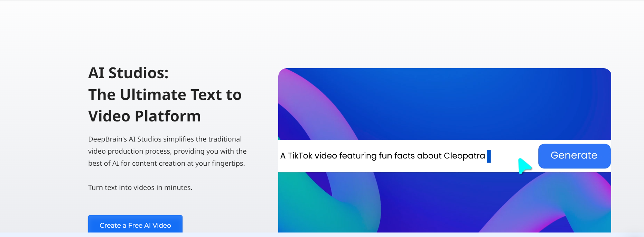
Task: Select the 'AI Studios: The Ultimate Text to Video Platform' heading
Action: [x=165, y=94]
